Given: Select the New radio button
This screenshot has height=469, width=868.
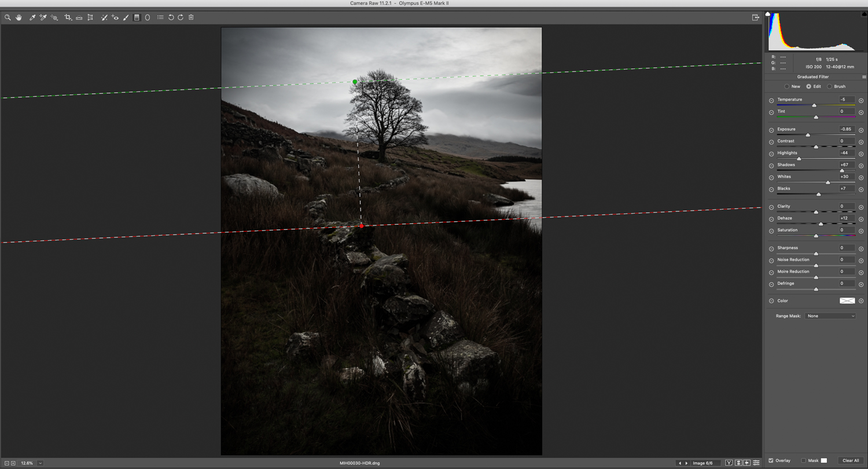Looking at the screenshot, I should pos(786,86).
